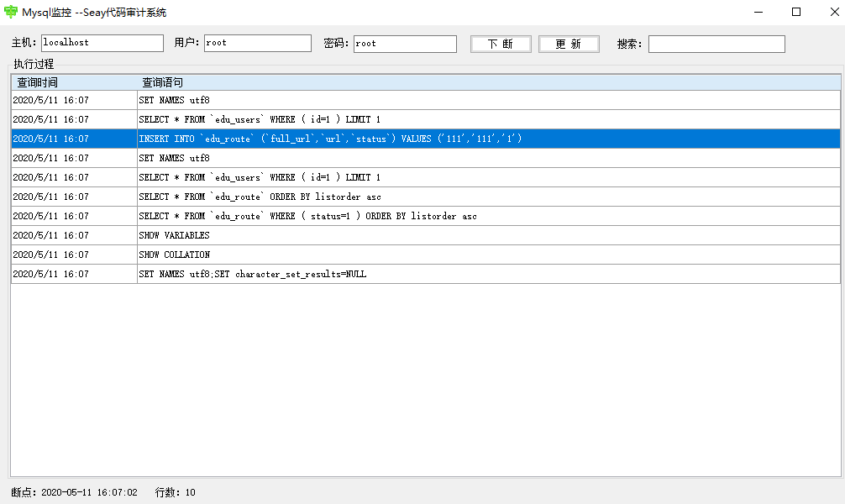
Task: Select the SET NAMES utf8;SET character_set_results=NULL row
Action: click(x=426, y=274)
